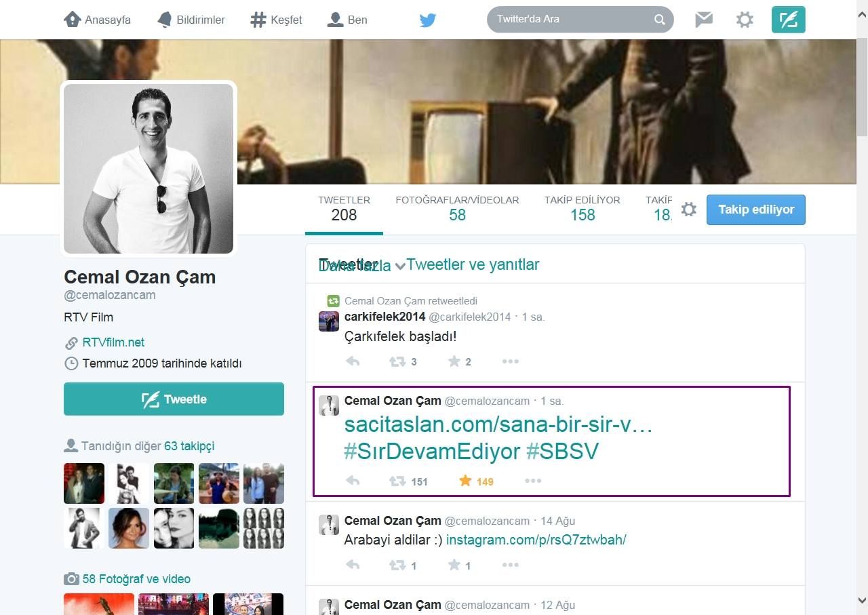Click the link icon beside RTVfilm.net

tap(71, 342)
